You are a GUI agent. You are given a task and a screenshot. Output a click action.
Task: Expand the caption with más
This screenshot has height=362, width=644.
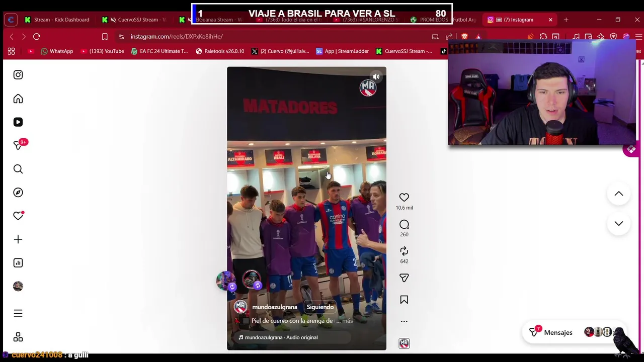click(x=347, y=321)
